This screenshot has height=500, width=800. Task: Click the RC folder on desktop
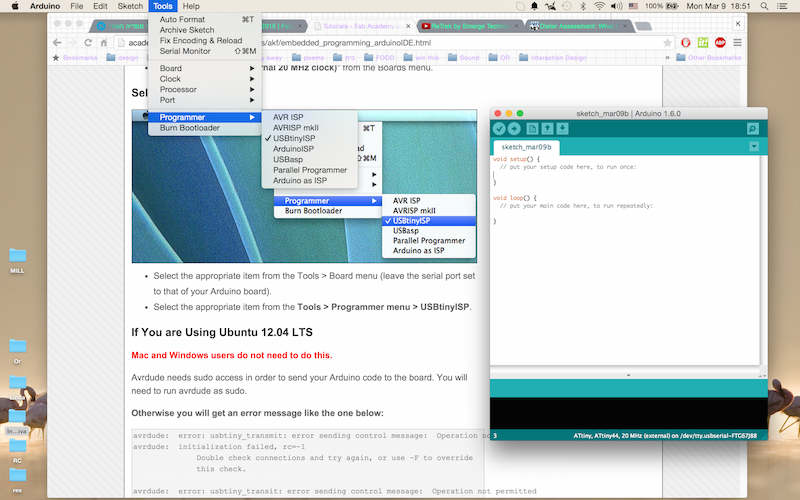(17, 451)
